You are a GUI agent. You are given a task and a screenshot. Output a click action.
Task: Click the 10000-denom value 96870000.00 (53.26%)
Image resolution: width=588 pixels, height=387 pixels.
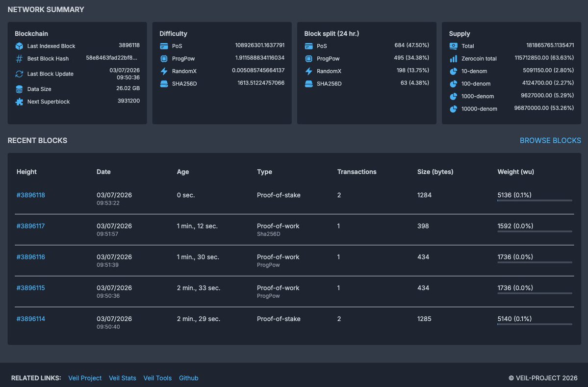pos(544,108)
